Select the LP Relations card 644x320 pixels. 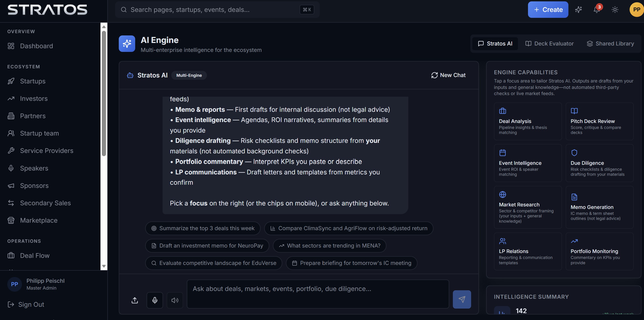(528, 251)
